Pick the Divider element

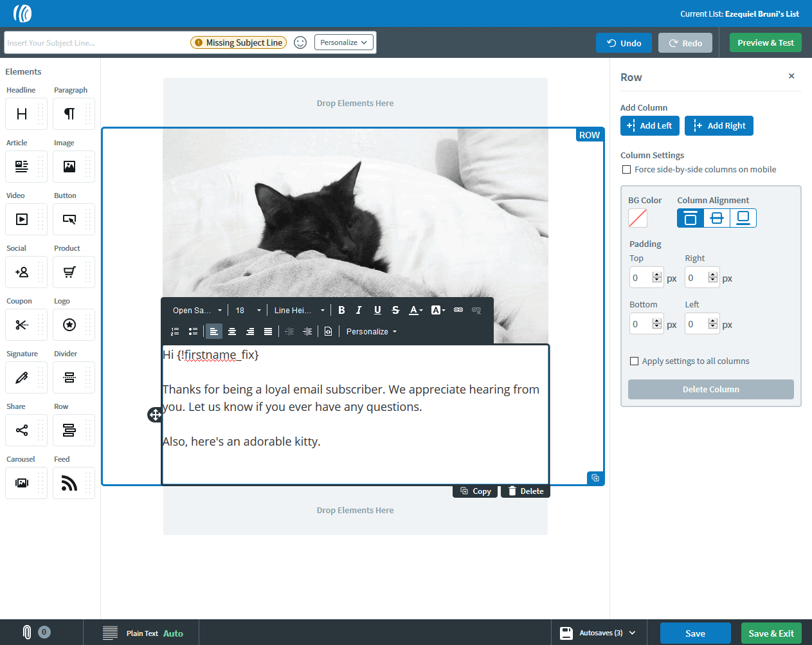(73, 377)
